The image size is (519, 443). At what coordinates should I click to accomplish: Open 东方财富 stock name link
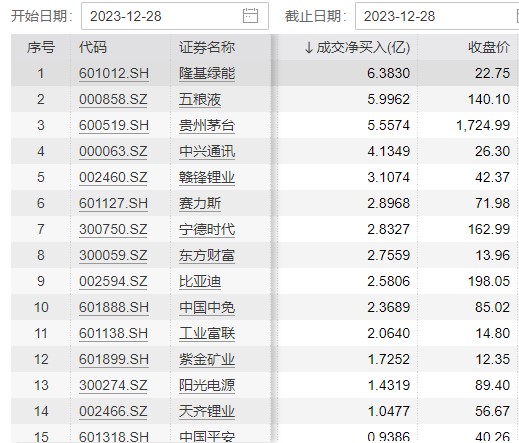click(207, 255)
